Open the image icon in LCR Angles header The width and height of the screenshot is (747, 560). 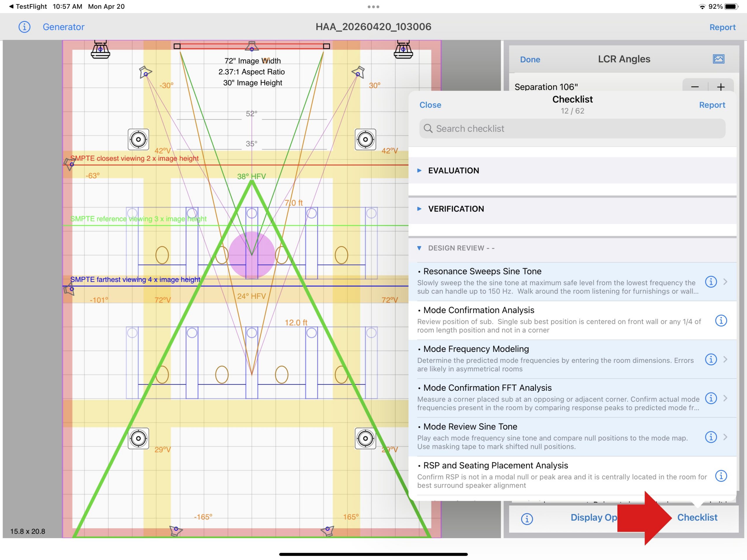pyautogui.click(x=718, y=59)
